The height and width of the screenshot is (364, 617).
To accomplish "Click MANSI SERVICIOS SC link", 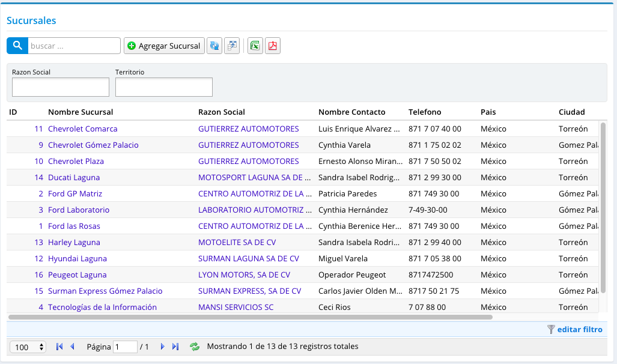I will [236, 308].
